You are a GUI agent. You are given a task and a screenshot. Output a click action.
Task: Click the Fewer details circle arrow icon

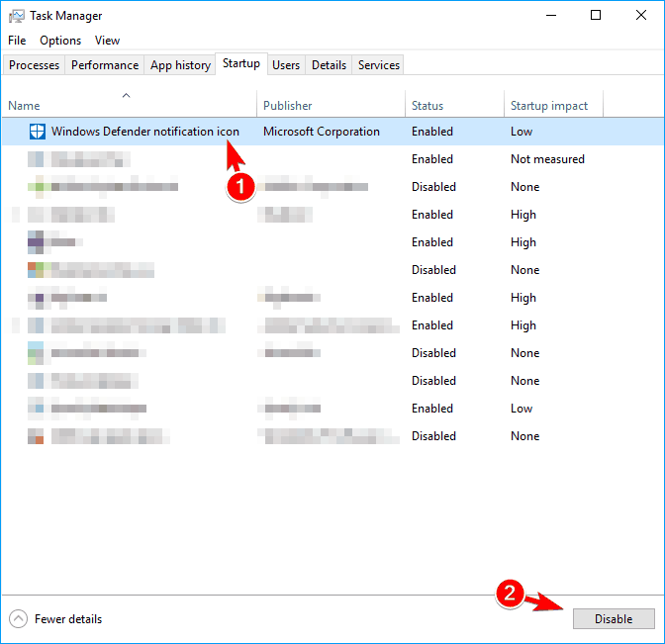[18, 619]
